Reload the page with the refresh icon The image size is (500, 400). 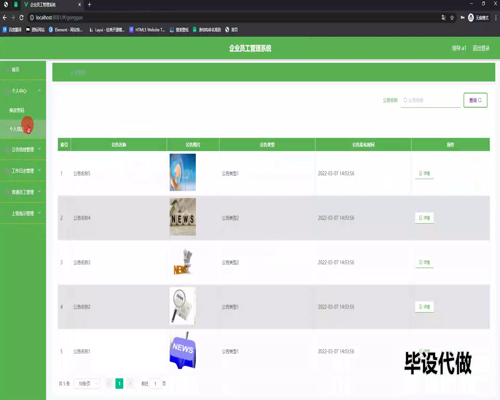click(x=21, y=18)
